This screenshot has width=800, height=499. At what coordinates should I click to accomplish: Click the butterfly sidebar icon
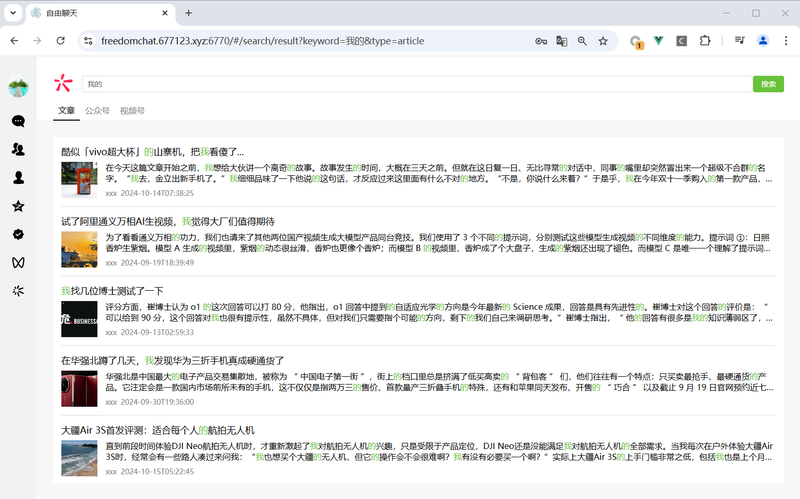click(x=18, y=263)
